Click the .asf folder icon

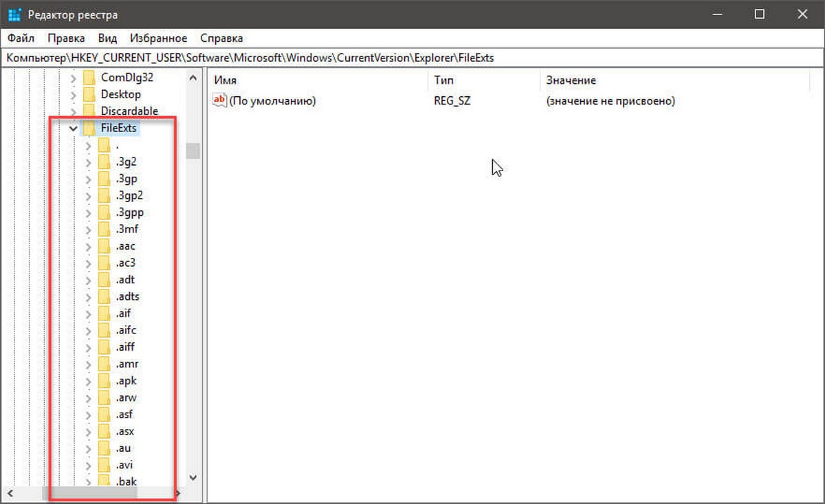pyautogui.click(x=104, y=415)
